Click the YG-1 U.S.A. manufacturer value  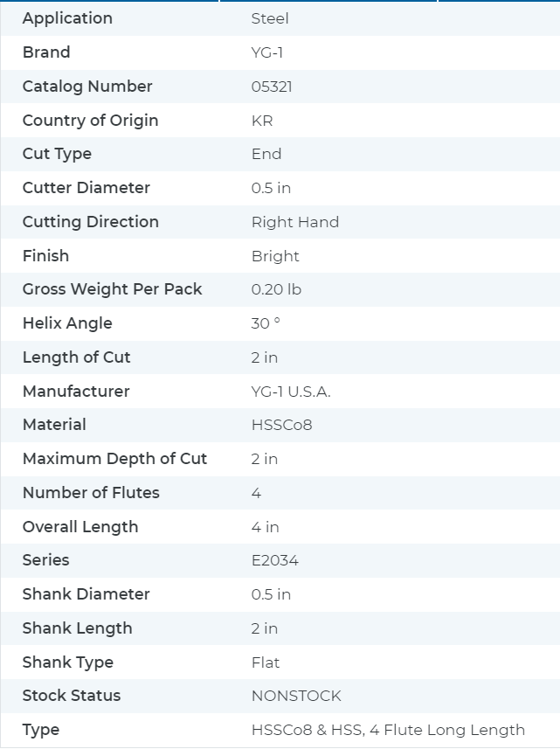[x=291, y=392]
